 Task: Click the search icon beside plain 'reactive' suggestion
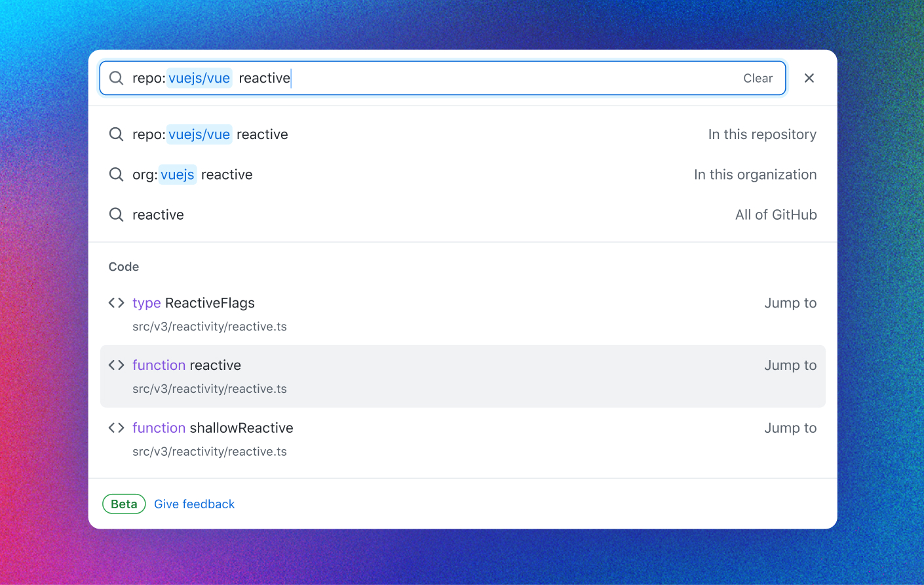coord(116,214)
